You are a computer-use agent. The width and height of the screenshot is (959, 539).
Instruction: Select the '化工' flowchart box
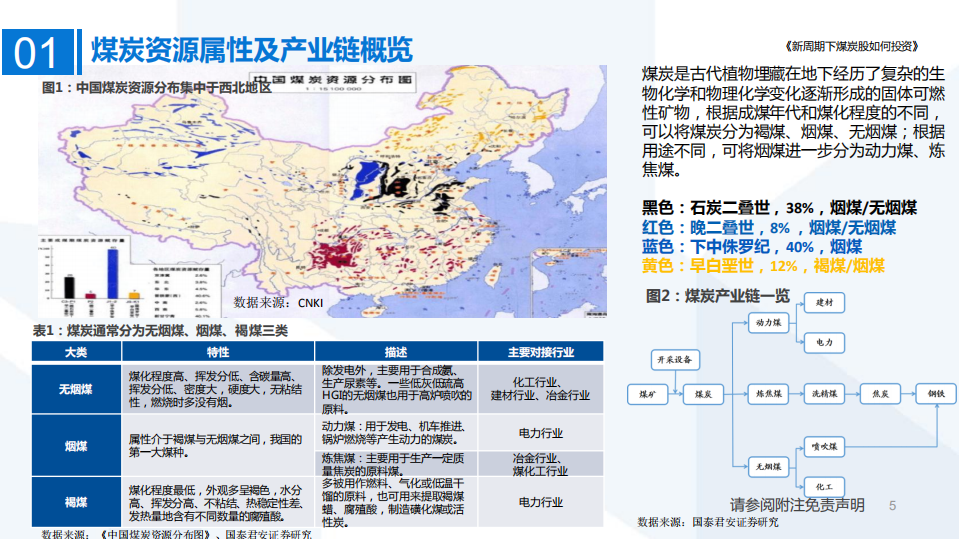coord(824,487)
